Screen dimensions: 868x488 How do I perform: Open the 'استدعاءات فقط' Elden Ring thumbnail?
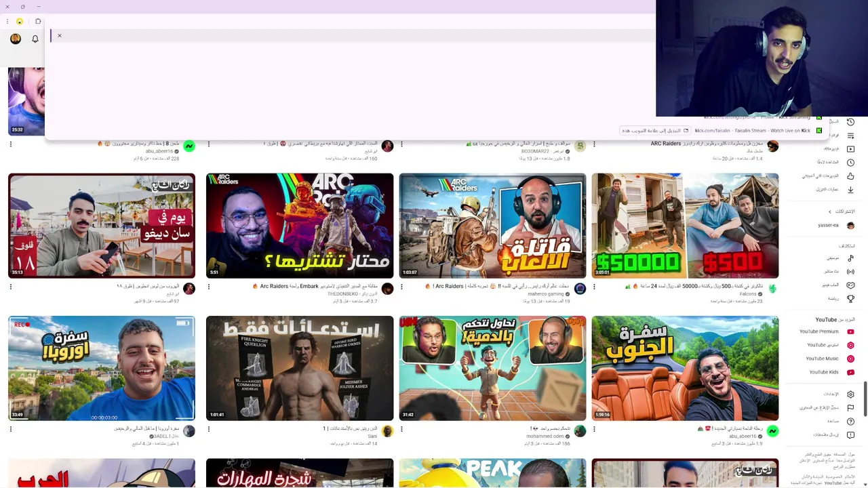300,369
